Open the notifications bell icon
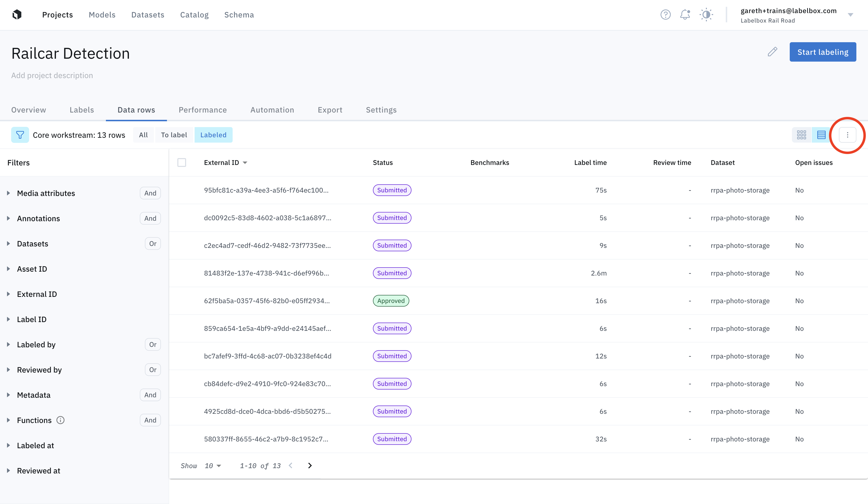The width and height of the screenshot is (868, 504). (685, 15)
